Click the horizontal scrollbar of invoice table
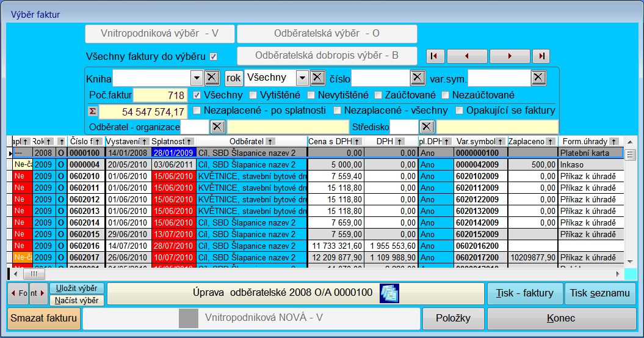 [x=317, y=274]
